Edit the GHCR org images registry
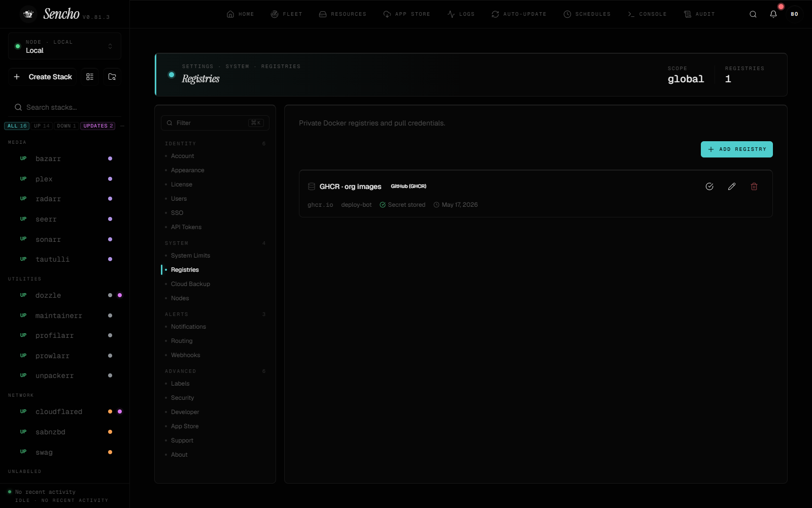Screen dimensions: 812x508 [732, 186]
